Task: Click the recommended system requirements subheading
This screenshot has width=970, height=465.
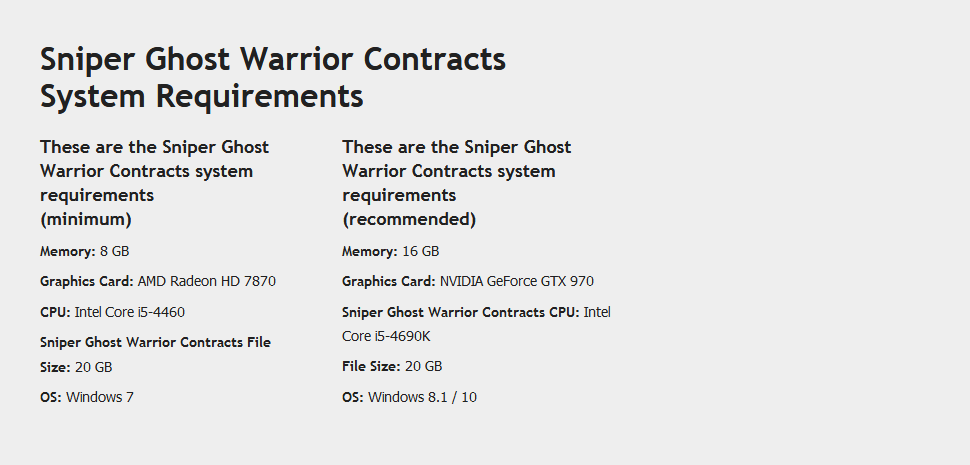Action: (x=456, y=182)
